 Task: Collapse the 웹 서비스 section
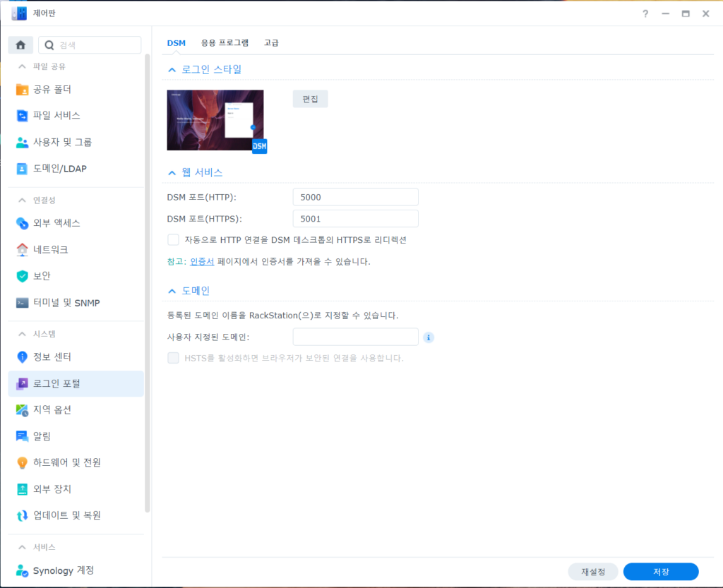[171, 173]
